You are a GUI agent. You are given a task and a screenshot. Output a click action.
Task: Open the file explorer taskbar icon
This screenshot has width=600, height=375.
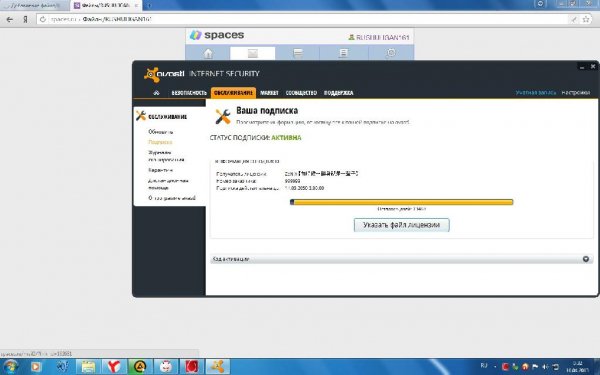pos(88,367)
